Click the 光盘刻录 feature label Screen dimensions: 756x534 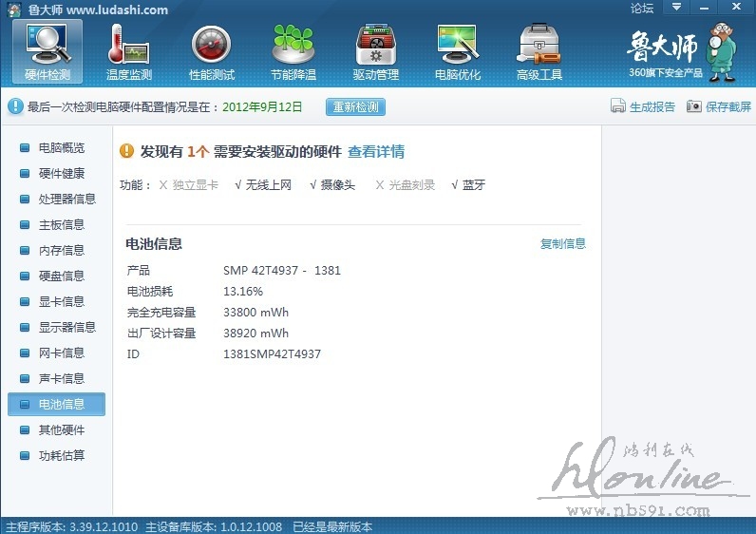(x=412, y=184)
